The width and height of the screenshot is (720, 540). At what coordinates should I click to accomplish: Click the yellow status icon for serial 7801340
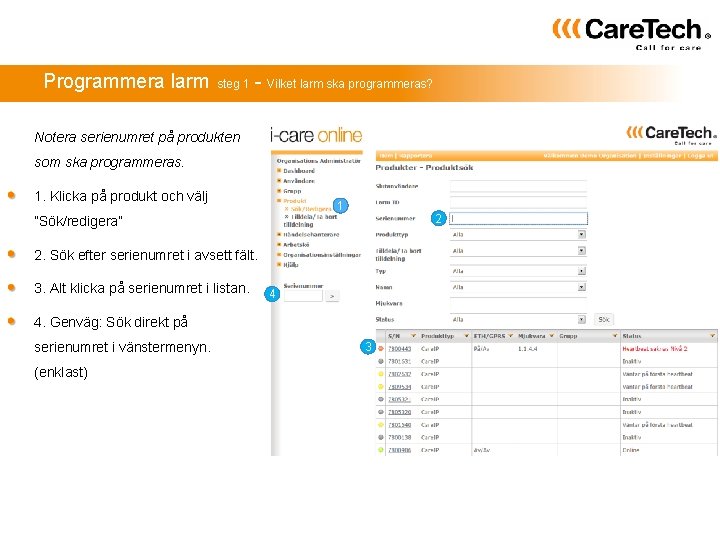tap(381, 425)
